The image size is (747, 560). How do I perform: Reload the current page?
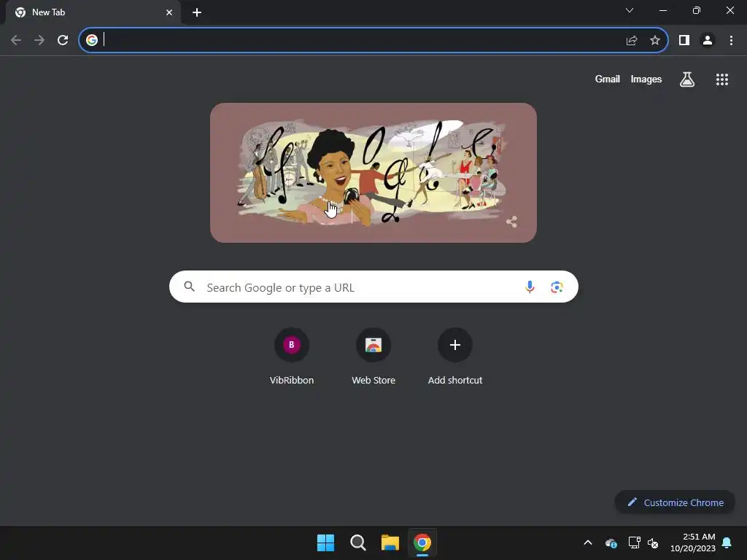[63, 40]
